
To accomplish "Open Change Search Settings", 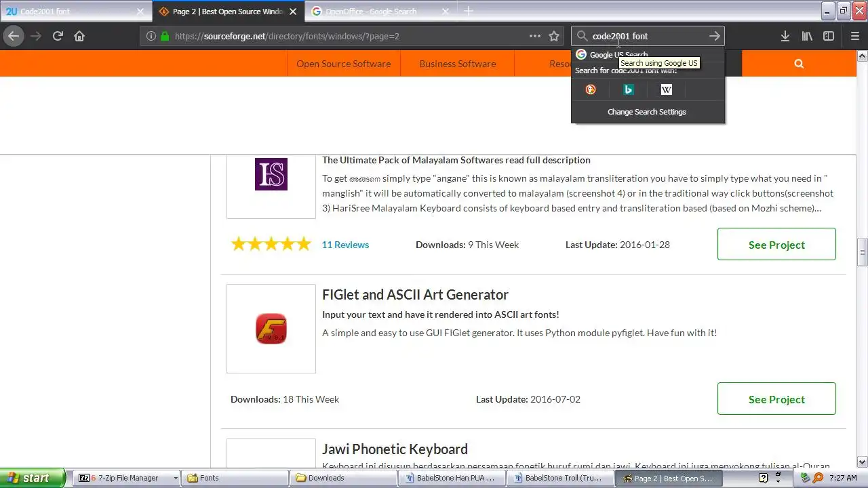I will pos(647,112).
